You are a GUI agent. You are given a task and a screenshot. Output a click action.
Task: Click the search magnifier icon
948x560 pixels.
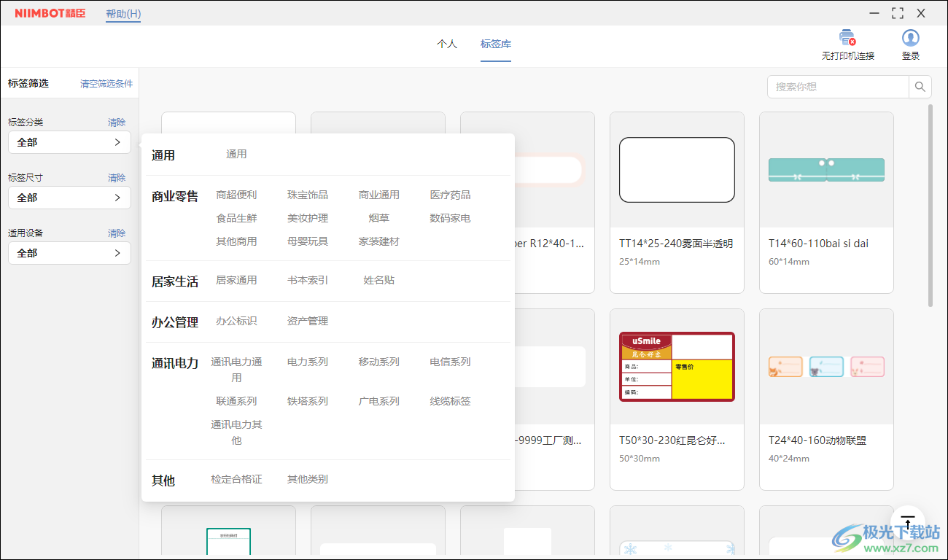(x=920, y=87)
